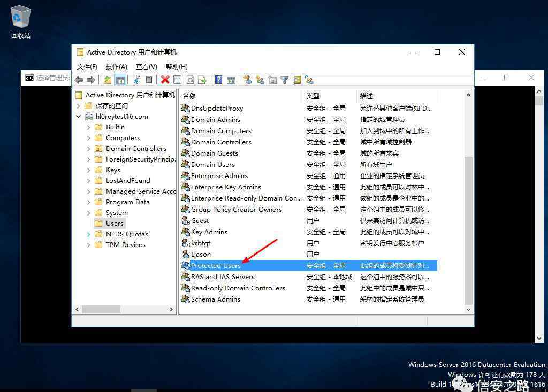Click the tree pane scrollbar right arrow
Screen dimensions: 548x392
(x=171, y=309)
